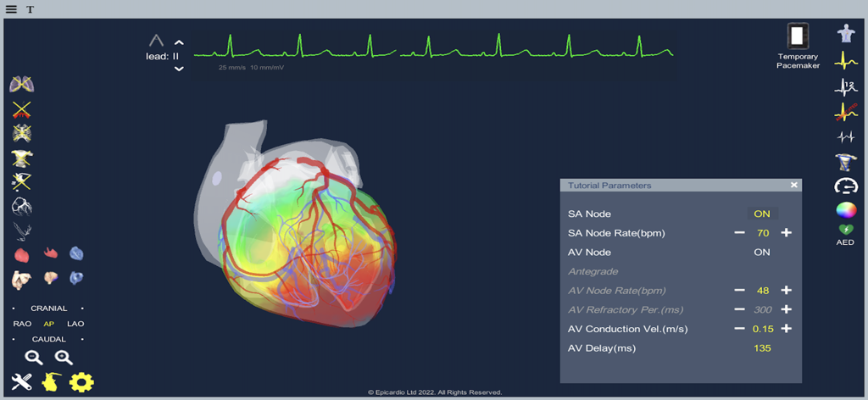Toggle SA Node ON switch
The width and height of the screenshot is (868, 400).
pos(762,214)
